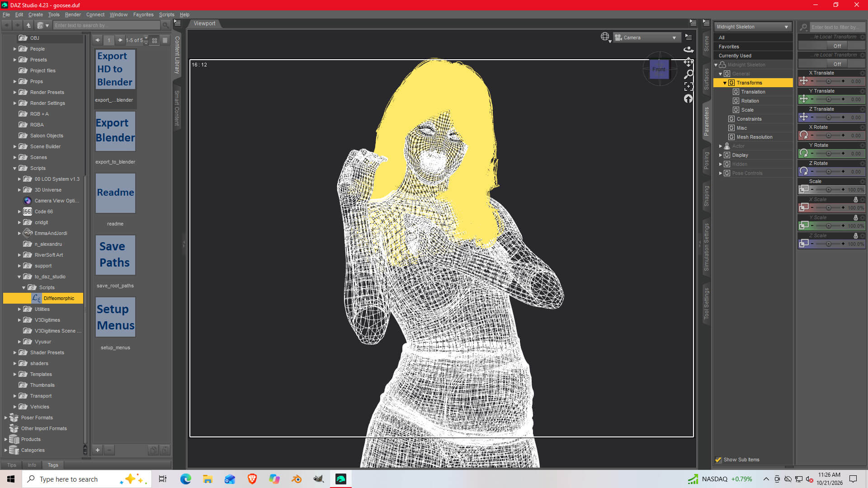The image size is (868, 488).
Task: Switch Content Library to list view icon
Action: 165,40
